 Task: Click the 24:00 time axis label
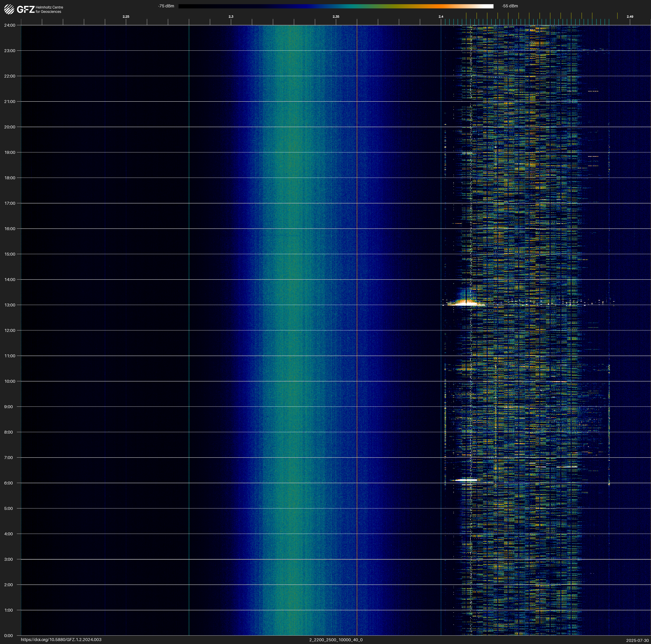10,25
